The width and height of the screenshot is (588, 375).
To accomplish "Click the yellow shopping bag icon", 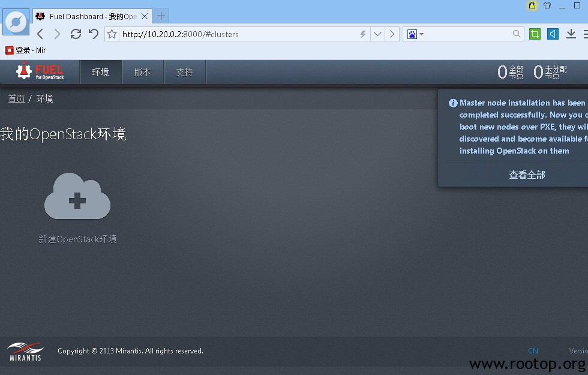I will 532,5.
